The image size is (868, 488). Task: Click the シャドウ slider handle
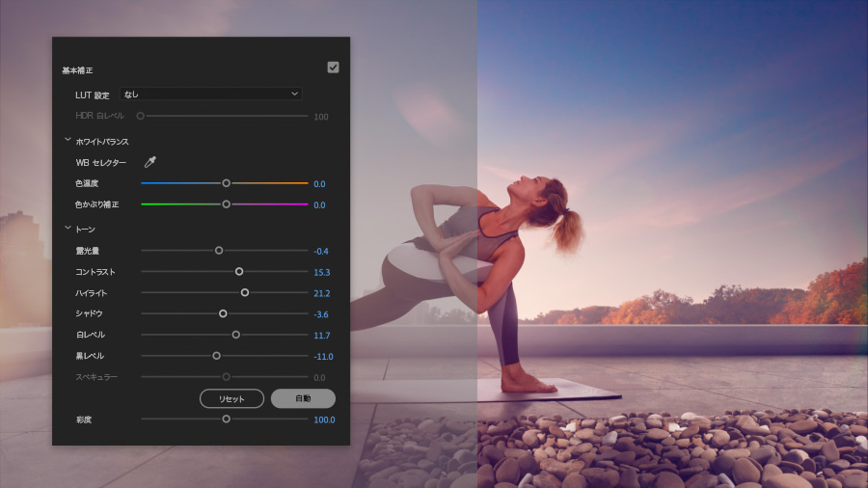point(223,313)
